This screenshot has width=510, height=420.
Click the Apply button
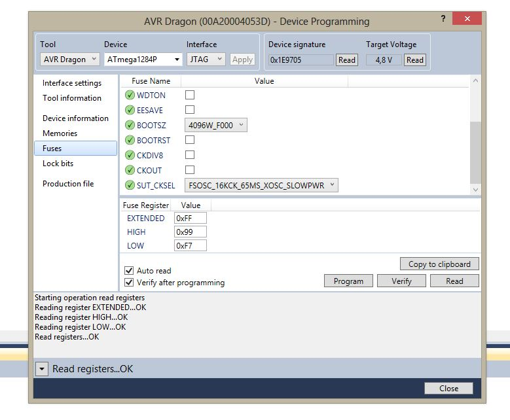242,60
